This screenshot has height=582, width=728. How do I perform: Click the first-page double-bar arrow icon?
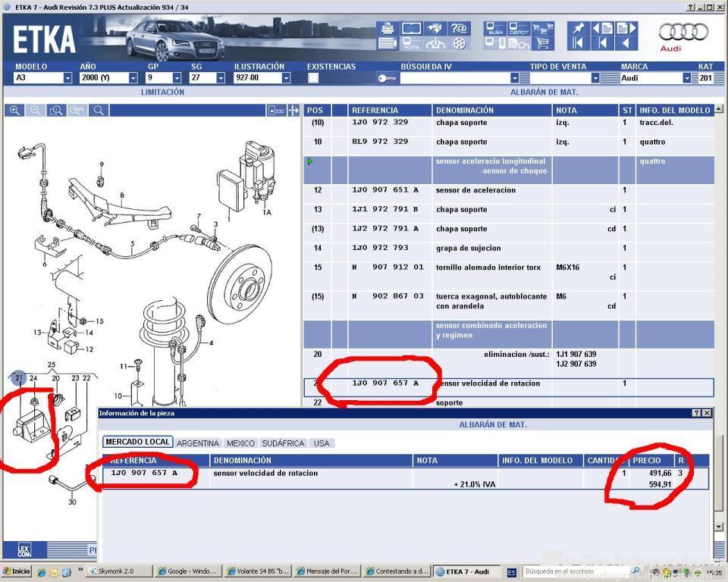(x=579, y=44)
